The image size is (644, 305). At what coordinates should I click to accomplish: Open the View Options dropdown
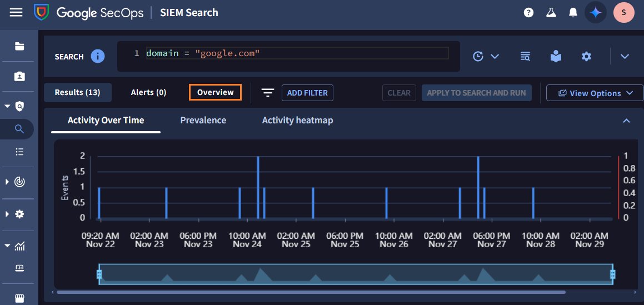point(595,93)
